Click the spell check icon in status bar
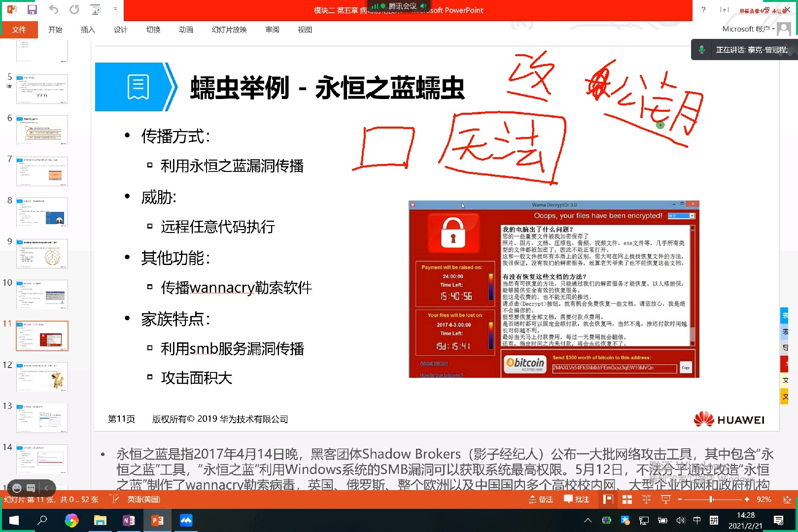This screenshot has height=532, width=798. pyautogui.click(x=114, y=499)
